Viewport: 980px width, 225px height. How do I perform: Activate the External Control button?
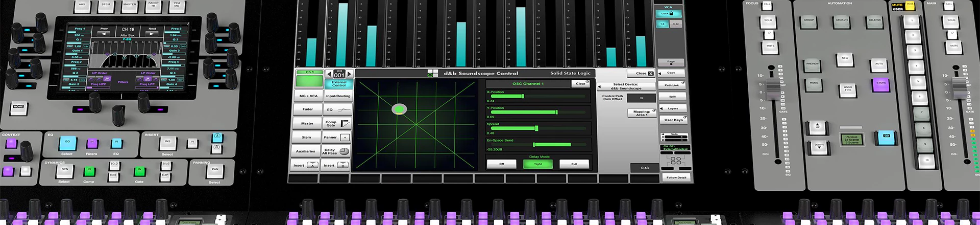coord(339,84)
